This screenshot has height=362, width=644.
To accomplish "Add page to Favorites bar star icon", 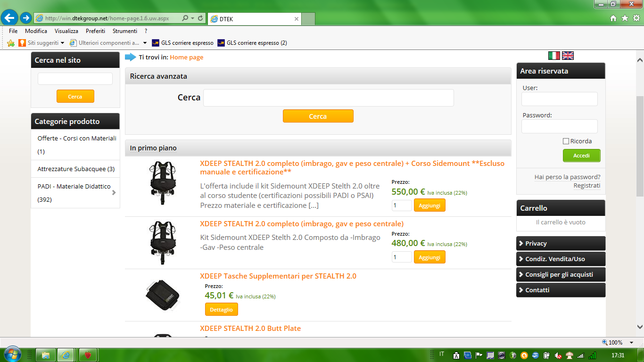I will pyautogui.click(x=11, y=43).
